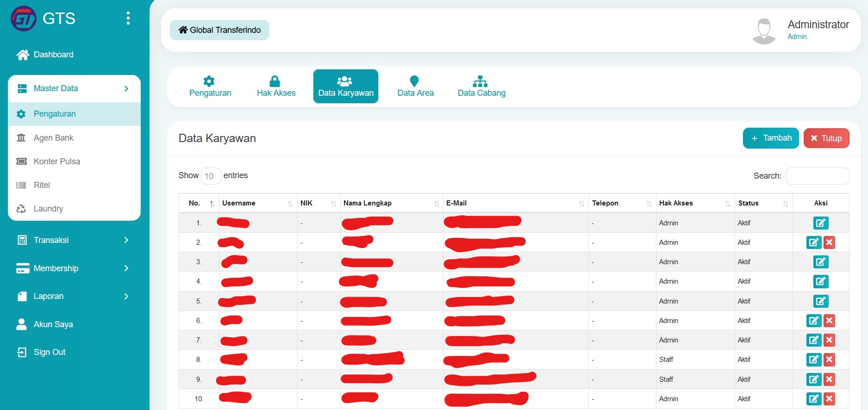The width and height of the screenshot is (868, 410).
Task: Delete employee in row 6
Action: tap(829, 321)
